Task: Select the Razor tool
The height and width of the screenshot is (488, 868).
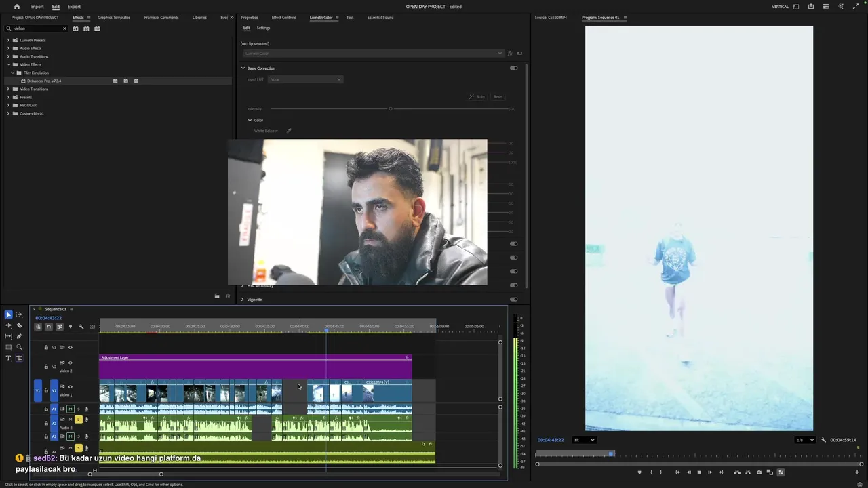Action: point(19,325)
